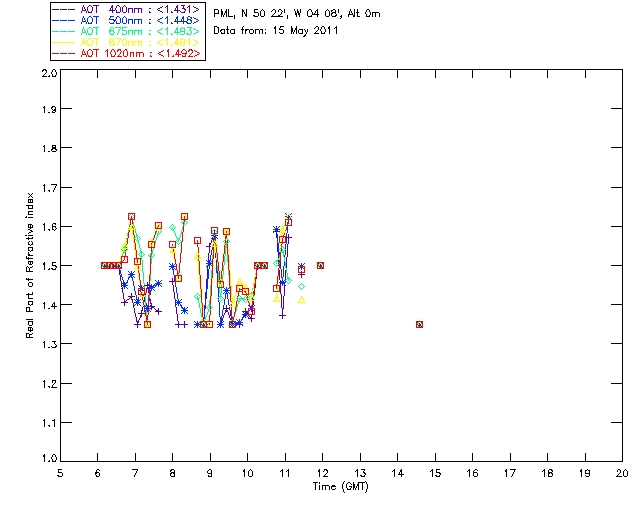Click the isolated 1.5 data point at 12 GMT

(x=320, y=265)
